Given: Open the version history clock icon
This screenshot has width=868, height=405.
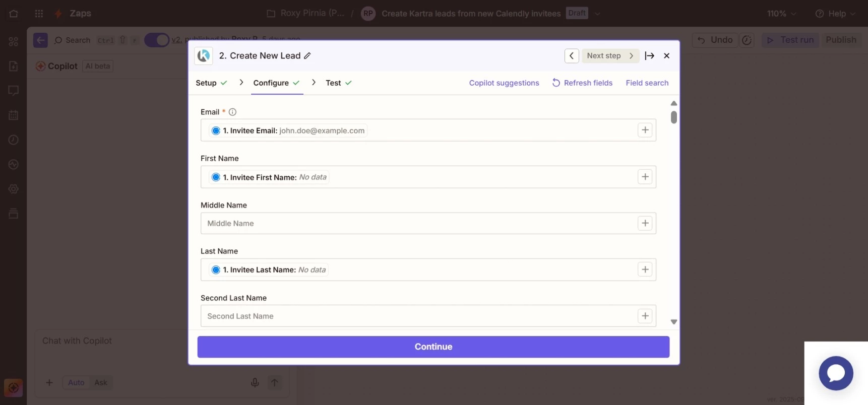Looking at the screenshot, I should point(747,40).
